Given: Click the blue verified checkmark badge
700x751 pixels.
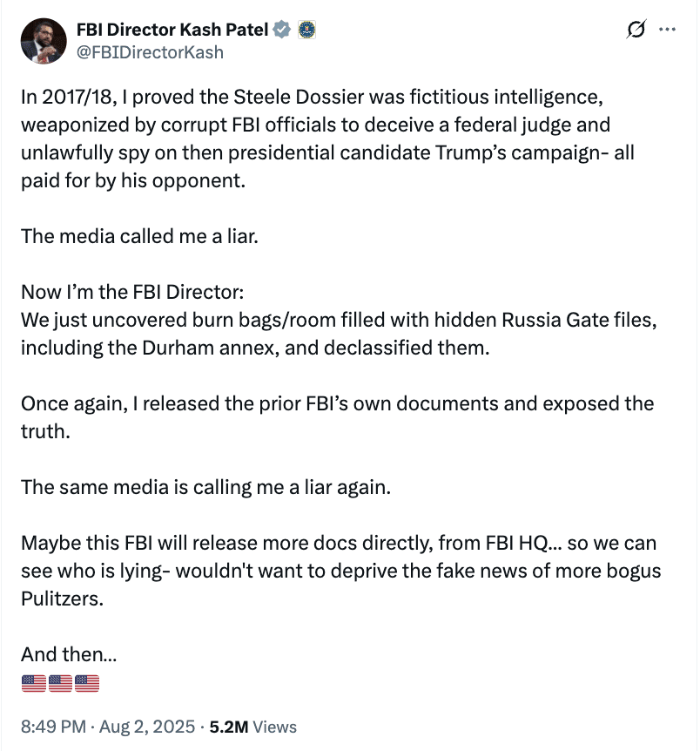Looking at the screenshot, I should pyautogui.click(x=282, y=30).
